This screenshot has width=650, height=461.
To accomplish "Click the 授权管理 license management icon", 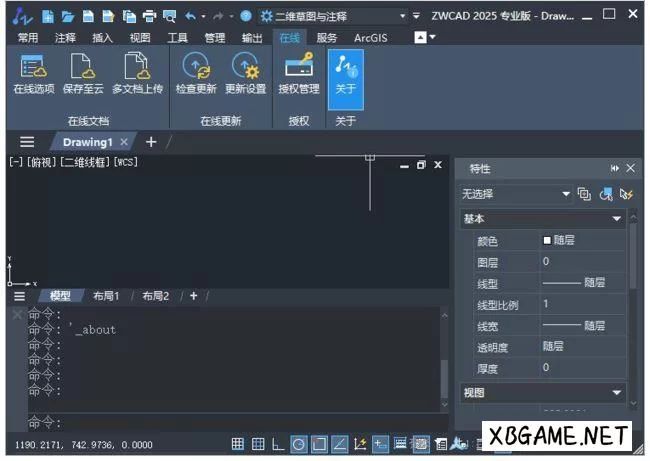I will point(298,73).
